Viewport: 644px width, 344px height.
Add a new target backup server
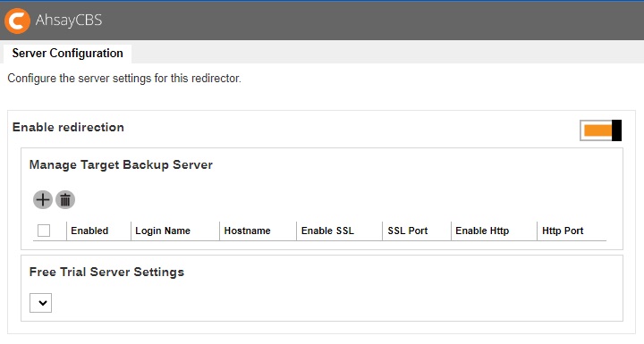pyautogui.click(x=43, y=200)
